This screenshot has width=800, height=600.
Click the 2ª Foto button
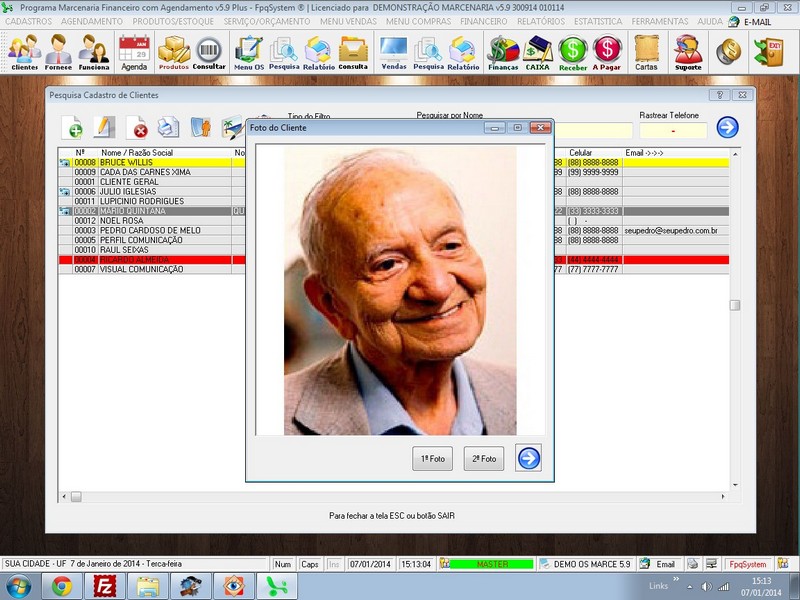click(483, 456)
